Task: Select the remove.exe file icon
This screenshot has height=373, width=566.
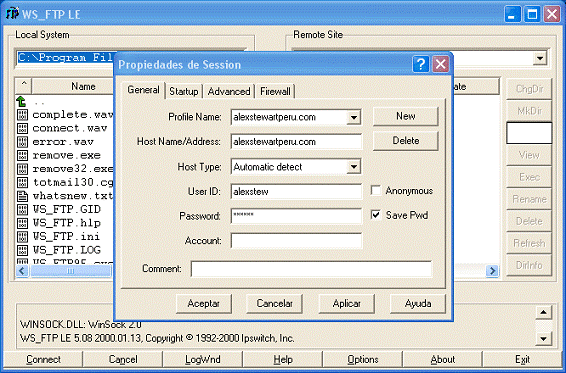Action: point(22,156)
